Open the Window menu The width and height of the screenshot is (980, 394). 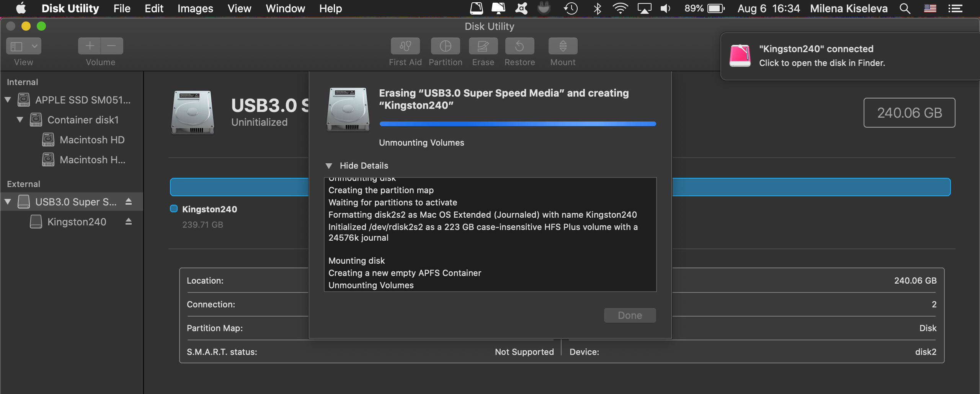pyautogui.click(x=285, y=8)
